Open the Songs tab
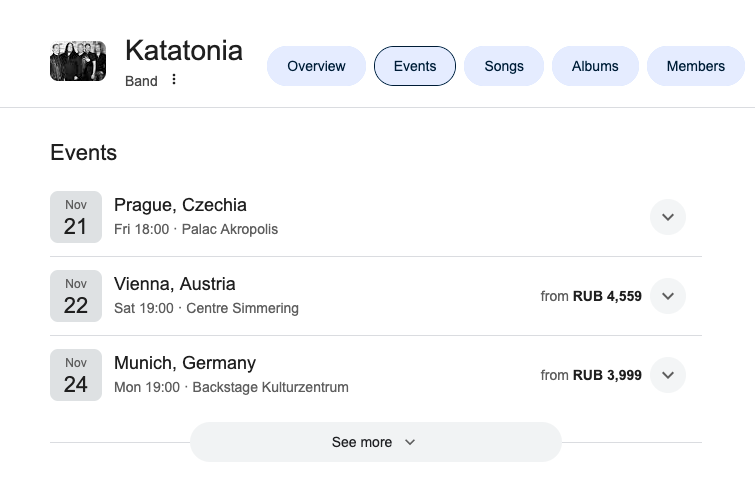This screenshot has width=755, height=482. point(504,66)
